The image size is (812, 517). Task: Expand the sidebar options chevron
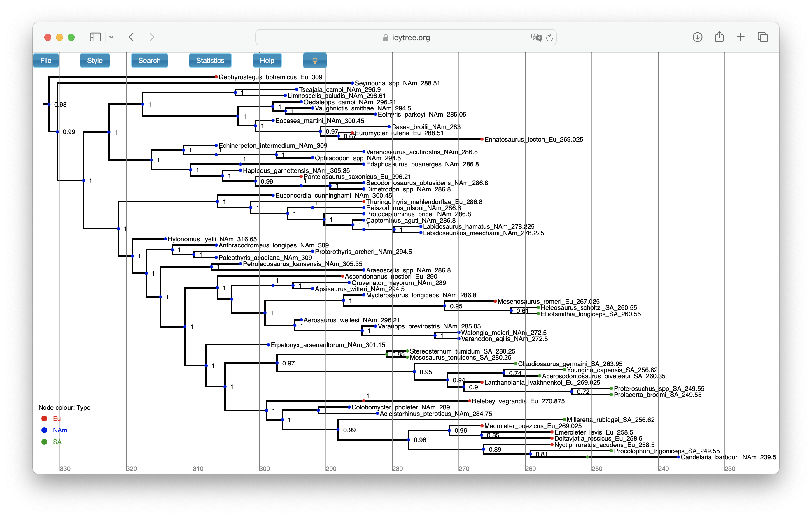(111, 37)
